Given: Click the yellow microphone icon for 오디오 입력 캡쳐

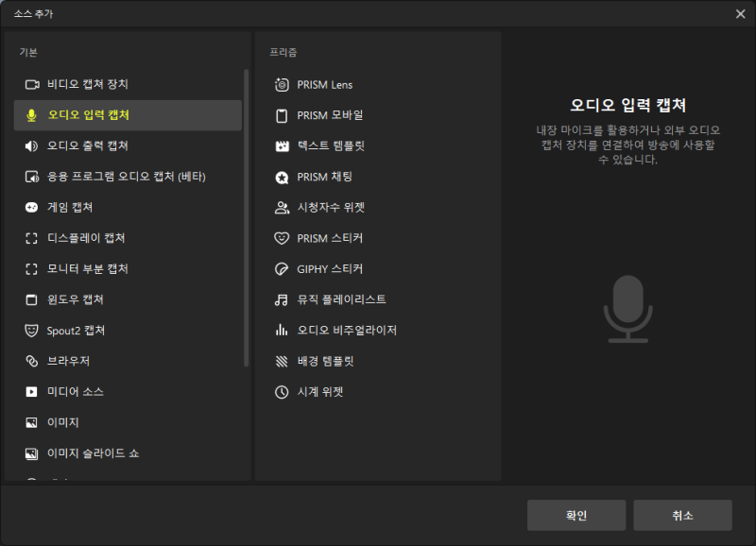Looking at the screenshot, I should point(32,115).
